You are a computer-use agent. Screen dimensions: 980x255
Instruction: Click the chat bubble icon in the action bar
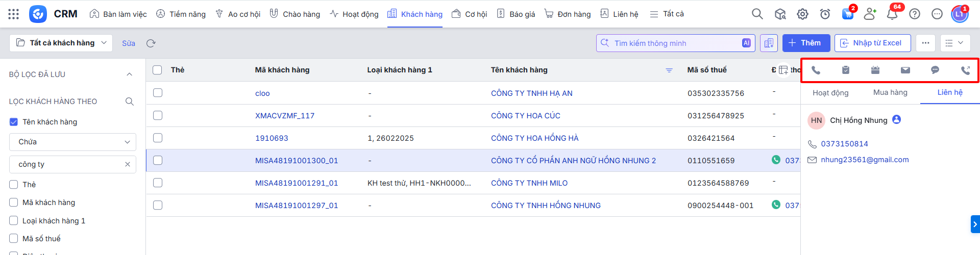tap(935, 70)
